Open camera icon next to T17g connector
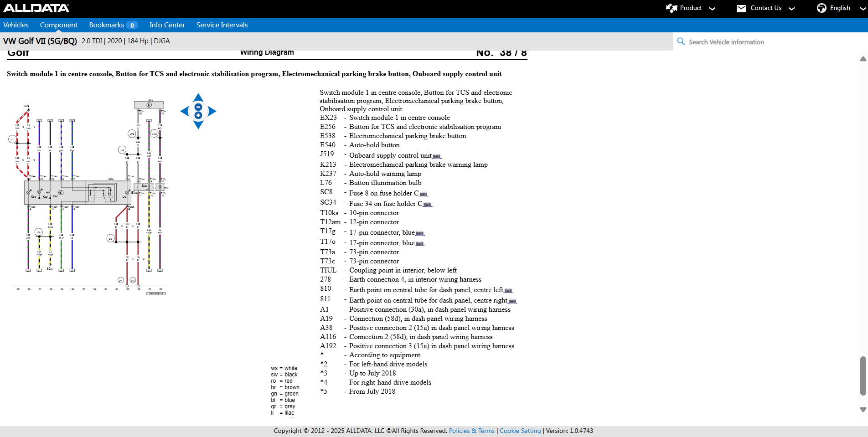868x437 pixels. click(420, 233)
